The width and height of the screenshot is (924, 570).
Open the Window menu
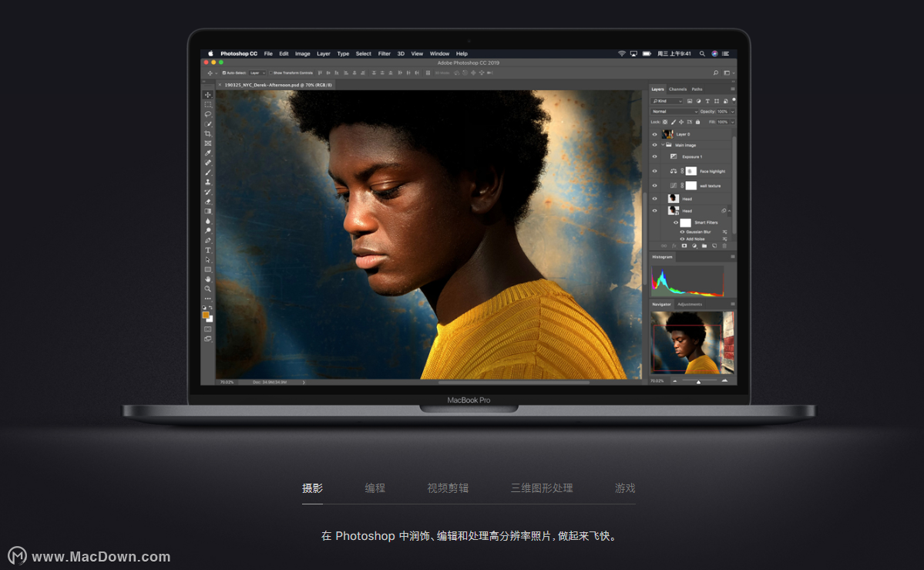[439, 54]
